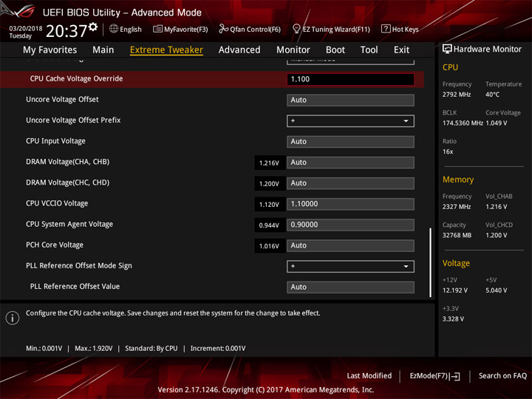The height and width of the screenshot is (399, 532).
Task: Click the 1.216V DRAM CHA CHB reading
Action: coord(269,163)
